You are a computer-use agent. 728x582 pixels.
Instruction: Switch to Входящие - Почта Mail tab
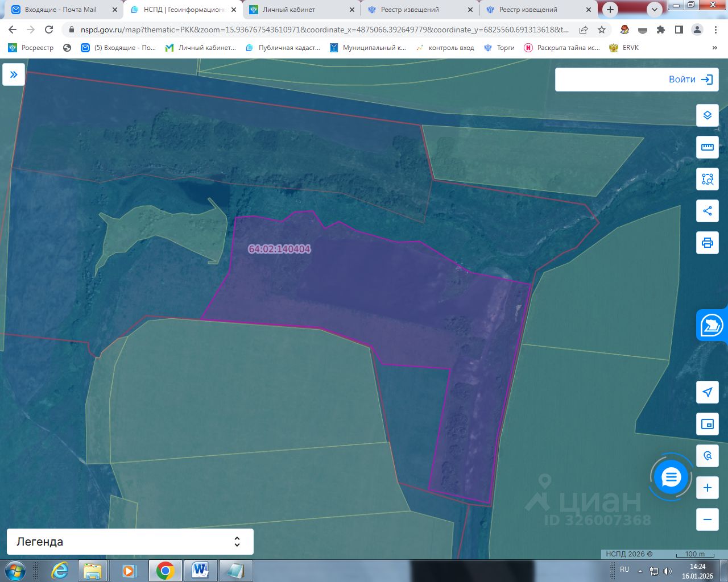pos(64,10)
